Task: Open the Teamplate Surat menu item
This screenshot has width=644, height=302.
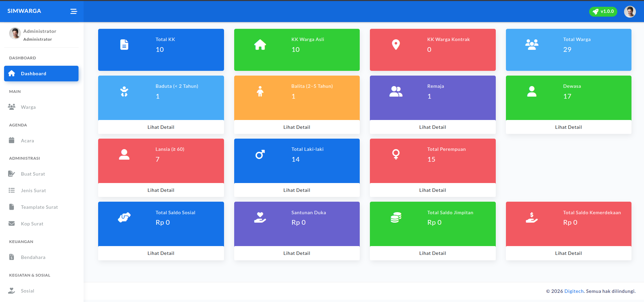Action: 41,207
